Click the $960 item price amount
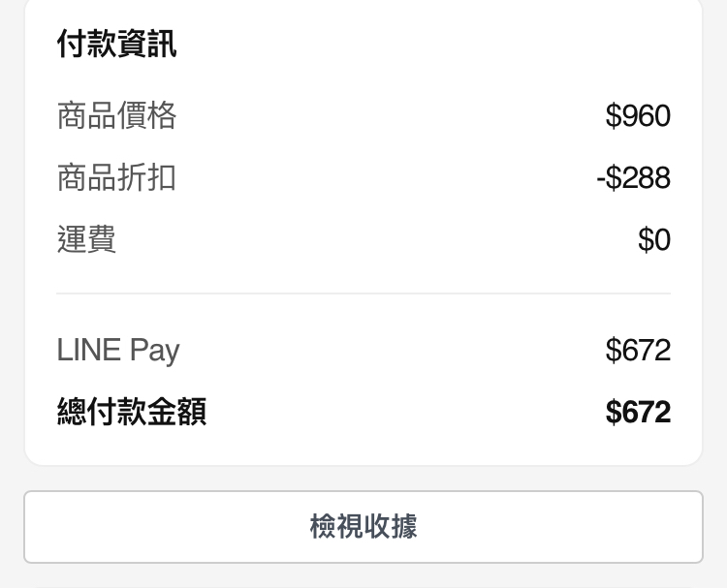 tap(638, 116)
